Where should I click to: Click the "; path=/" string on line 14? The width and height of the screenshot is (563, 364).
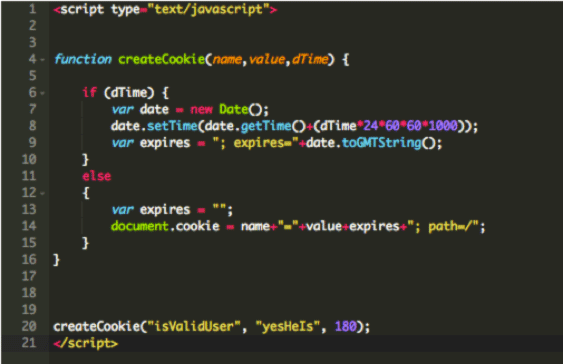click(x=443, y=227)
